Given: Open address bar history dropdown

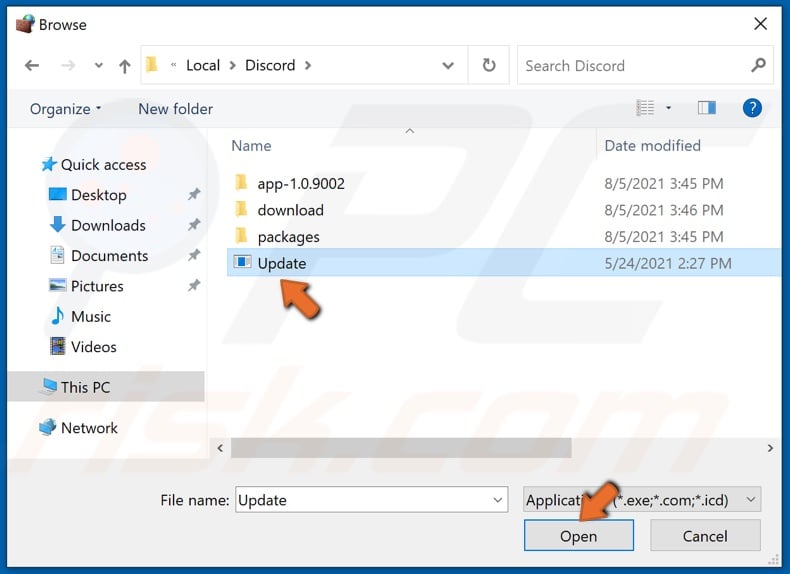Looking at the screenshot, I should 447,66.
